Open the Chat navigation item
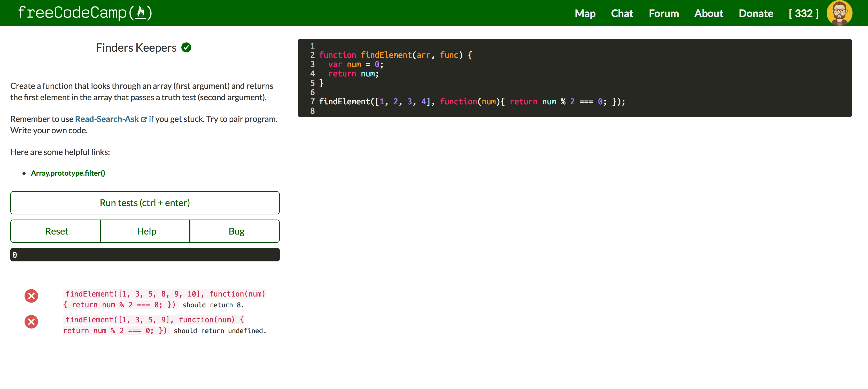The height and width of the screenshot is (389, 868). pyautogui.click(x=622, y=13)
